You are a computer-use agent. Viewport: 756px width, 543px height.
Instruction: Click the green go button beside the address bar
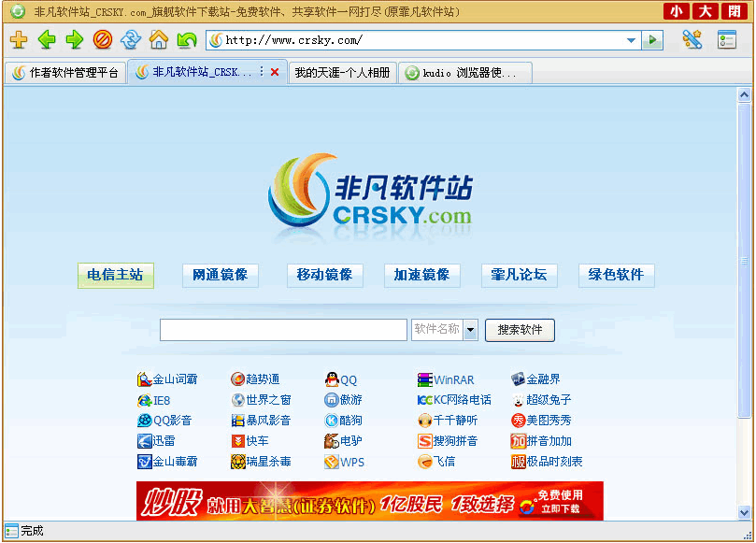pyautogui.click(x=652, y=40)
